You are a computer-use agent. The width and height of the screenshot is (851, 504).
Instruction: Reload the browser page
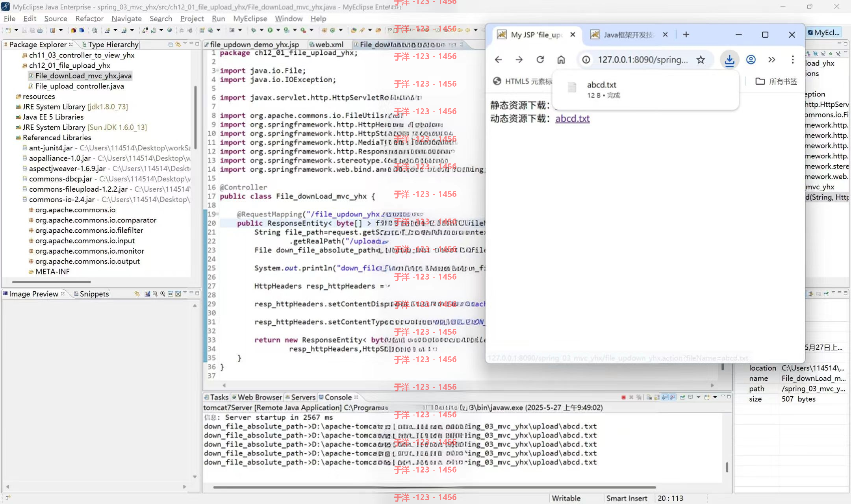tap(540, 59)
